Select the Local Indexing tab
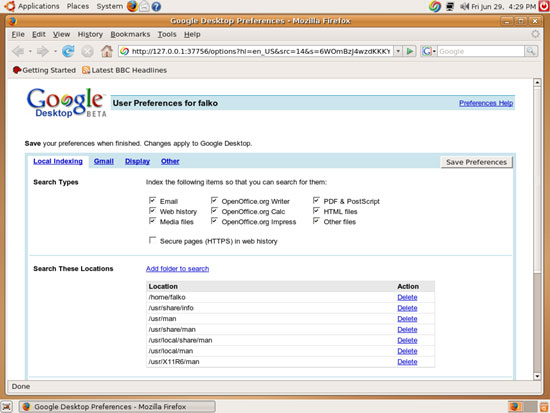Viewport: 550px width, 413px height. click(58, 161)
